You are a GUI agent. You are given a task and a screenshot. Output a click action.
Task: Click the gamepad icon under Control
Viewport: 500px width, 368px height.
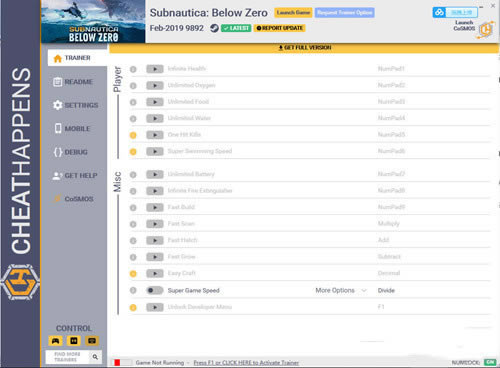[55, 341]
